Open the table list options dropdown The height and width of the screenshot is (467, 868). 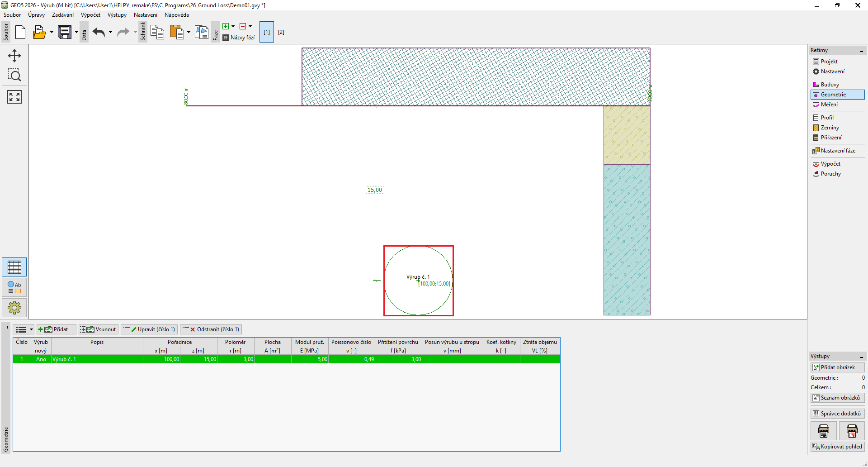click(x=24, y=329)
